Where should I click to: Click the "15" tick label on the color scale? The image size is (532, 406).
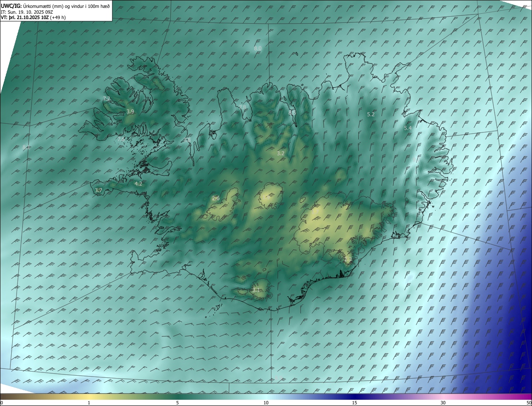(355, 403)
